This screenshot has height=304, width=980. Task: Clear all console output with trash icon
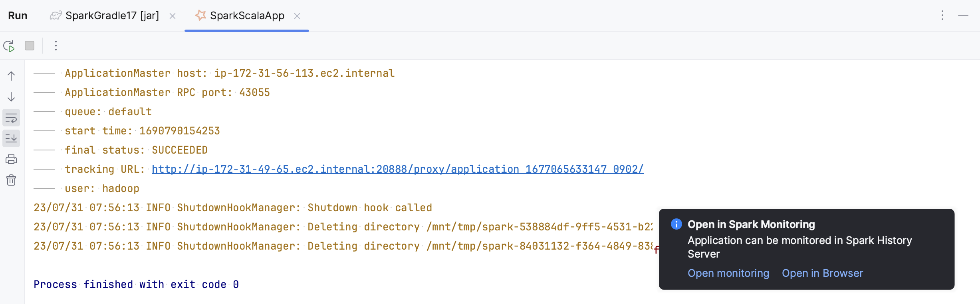11,180
